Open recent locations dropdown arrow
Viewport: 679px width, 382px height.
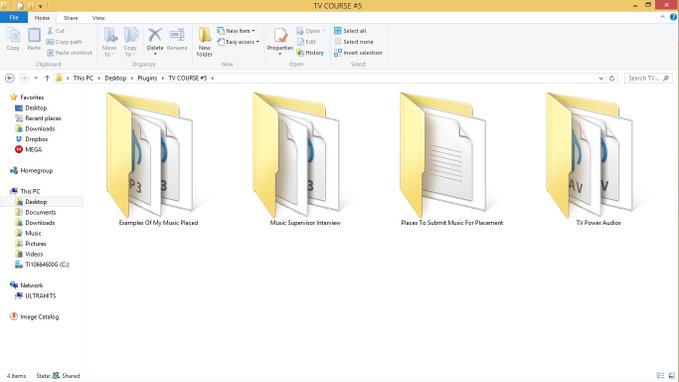[x=36, y=78]
